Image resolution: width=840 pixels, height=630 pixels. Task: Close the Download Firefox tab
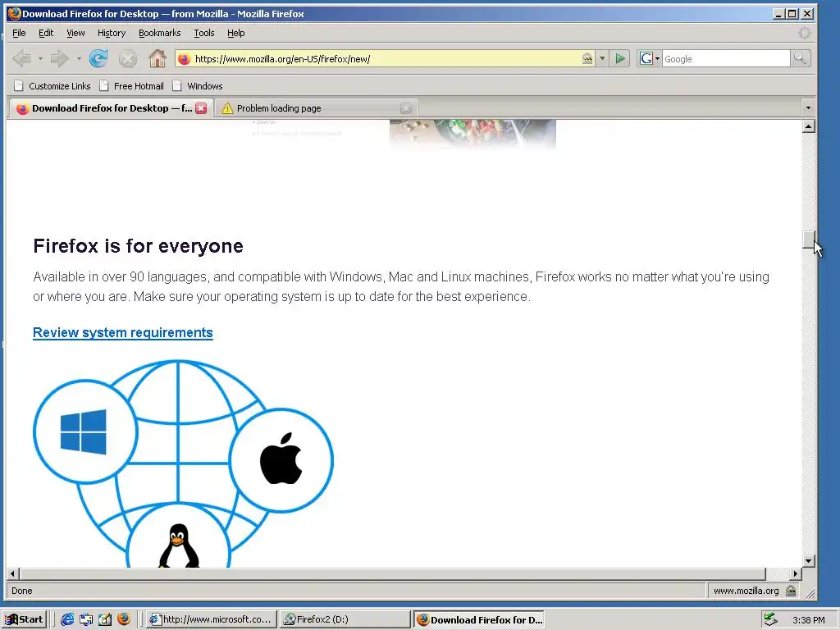point(202,108)
